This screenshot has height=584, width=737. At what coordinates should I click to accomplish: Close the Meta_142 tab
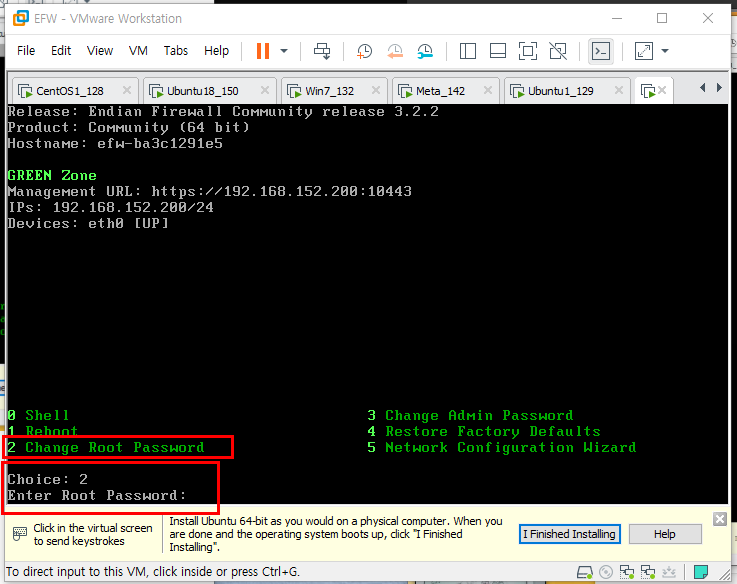click(488, 90)
